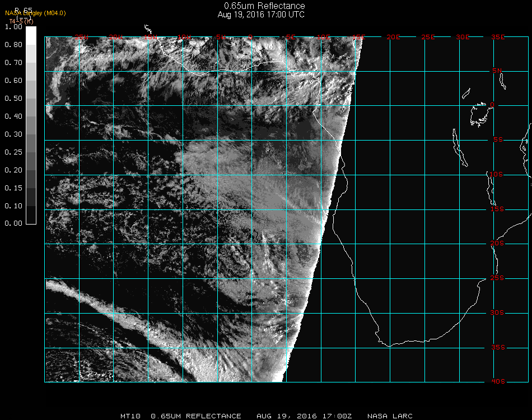Click the "15E" longitude label
Viewport: 532px width, 420px height.
pyautogui.click(x=358, y=37)
